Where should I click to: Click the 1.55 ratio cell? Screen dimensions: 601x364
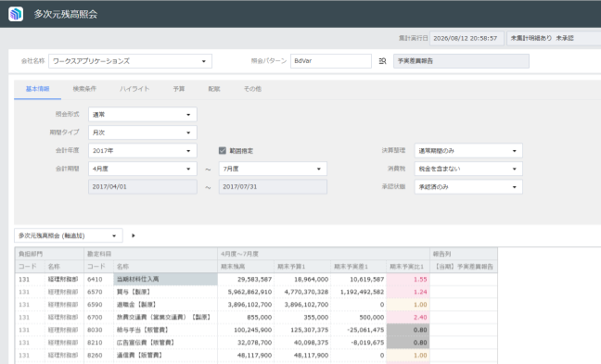coord(408,280)
